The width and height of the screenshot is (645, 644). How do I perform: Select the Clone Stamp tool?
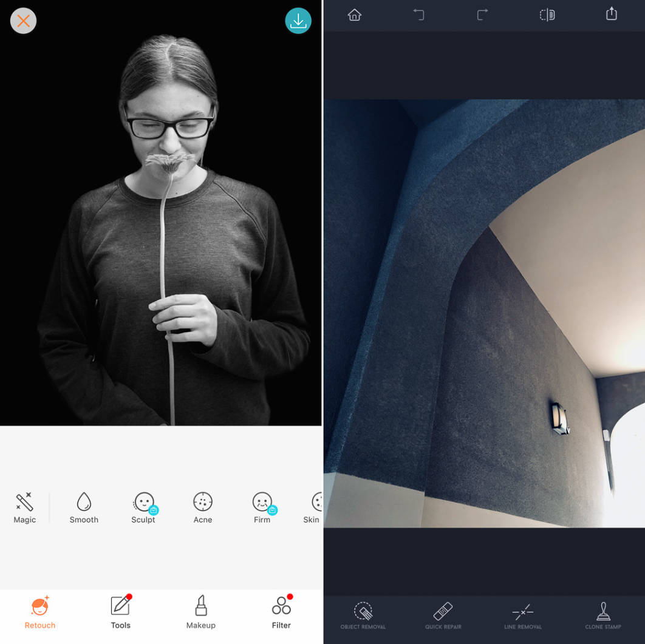tap(602, 615)
